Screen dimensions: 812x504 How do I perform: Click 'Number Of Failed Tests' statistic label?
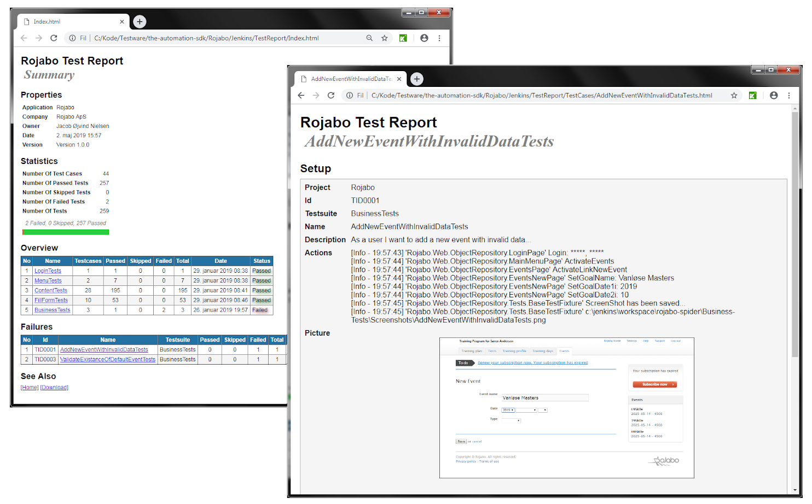pos(54,202)
